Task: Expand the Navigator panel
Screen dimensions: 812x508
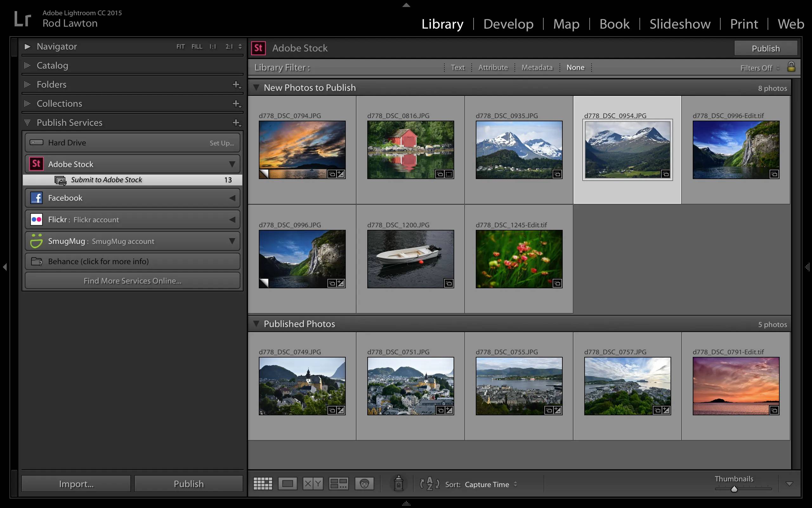Action: [28, 46]
